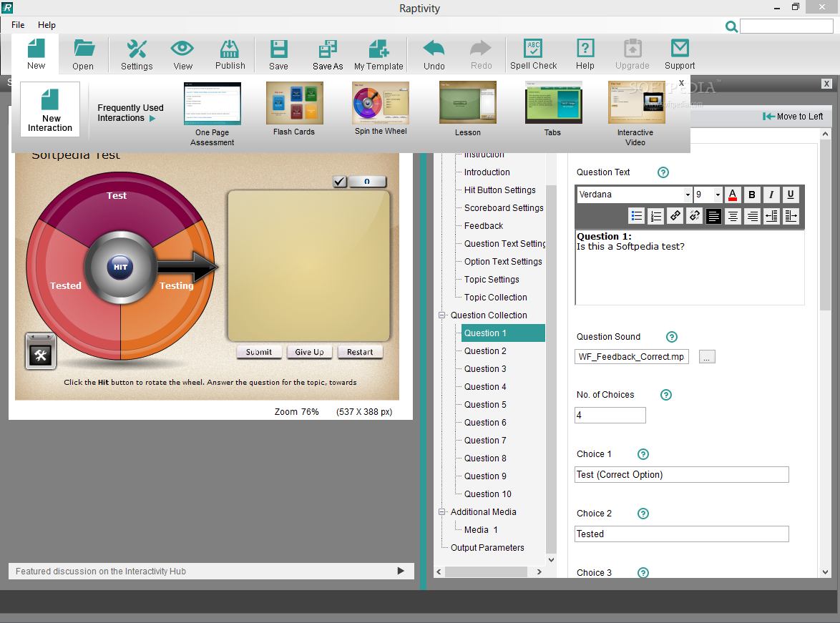Viewport: 840px width, 623px height.
Task: Collapse the Question Collection tree node
Action: coord(442,315)
